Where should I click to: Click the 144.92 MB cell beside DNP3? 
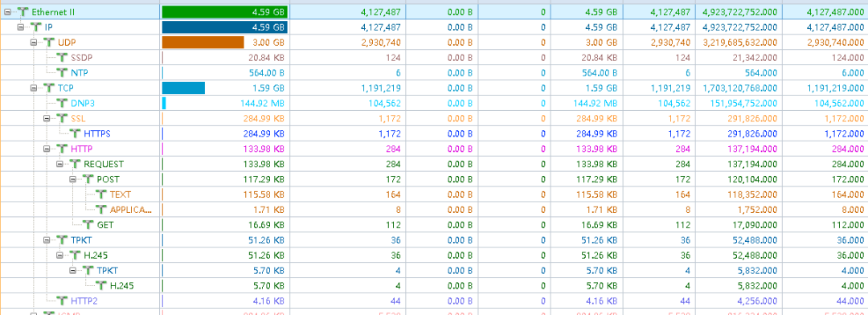point(225,103)
